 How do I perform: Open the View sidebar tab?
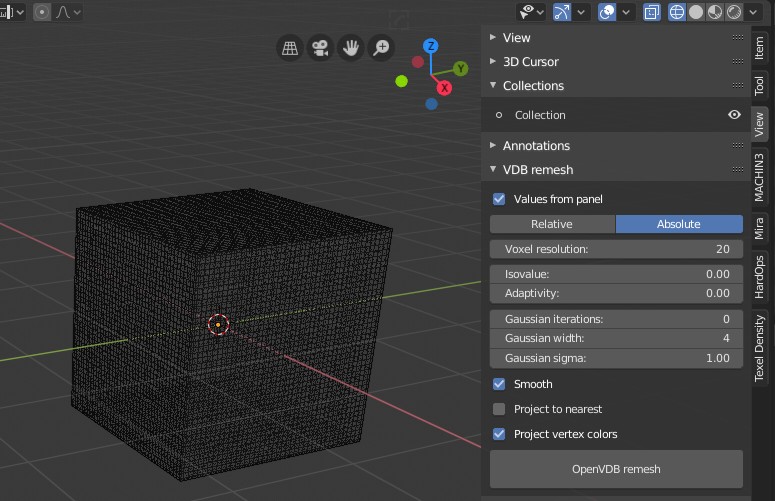coord(760,125)
